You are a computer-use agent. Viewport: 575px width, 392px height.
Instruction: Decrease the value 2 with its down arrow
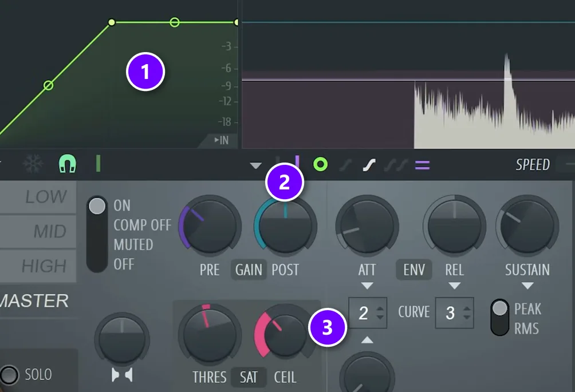click(x=380, y=316)
